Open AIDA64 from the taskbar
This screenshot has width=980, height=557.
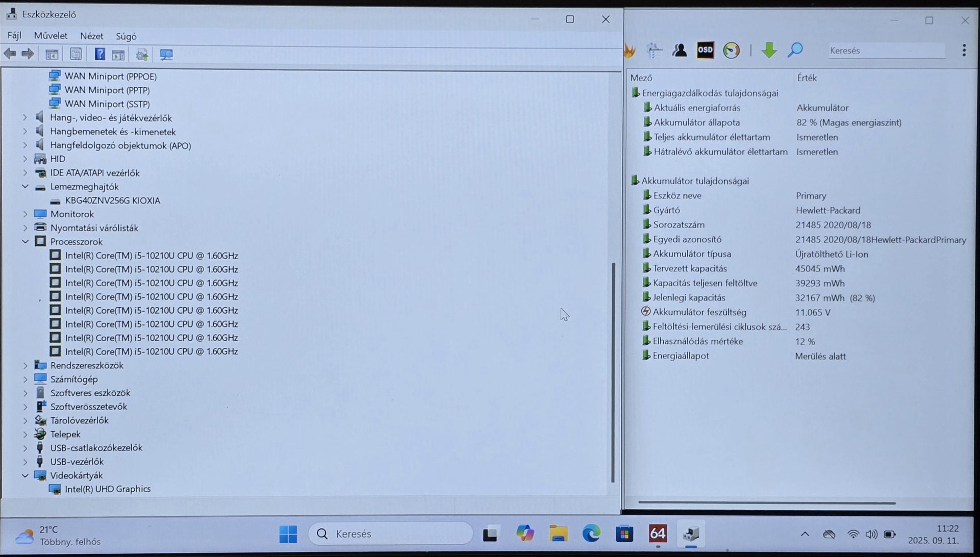pyautogui.click(x=658, y=534)
